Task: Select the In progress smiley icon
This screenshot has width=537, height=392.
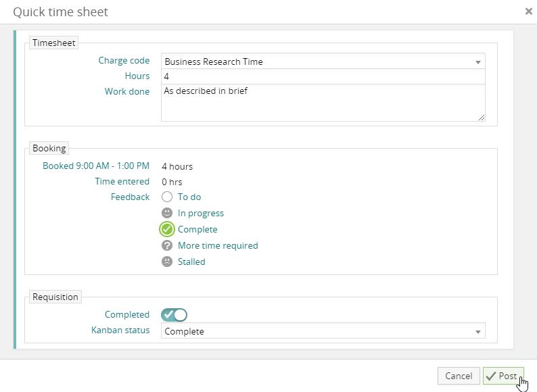Action: tap(167, 213)
